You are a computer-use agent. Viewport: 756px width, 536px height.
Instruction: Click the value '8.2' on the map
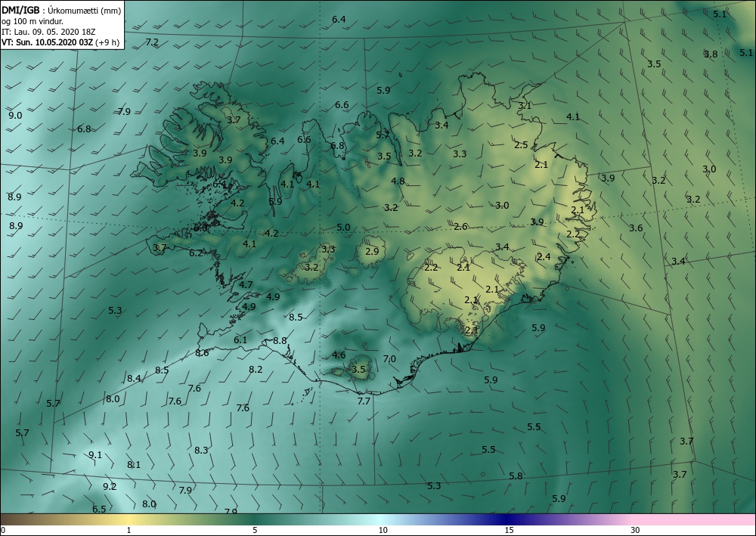click(256, 370)
